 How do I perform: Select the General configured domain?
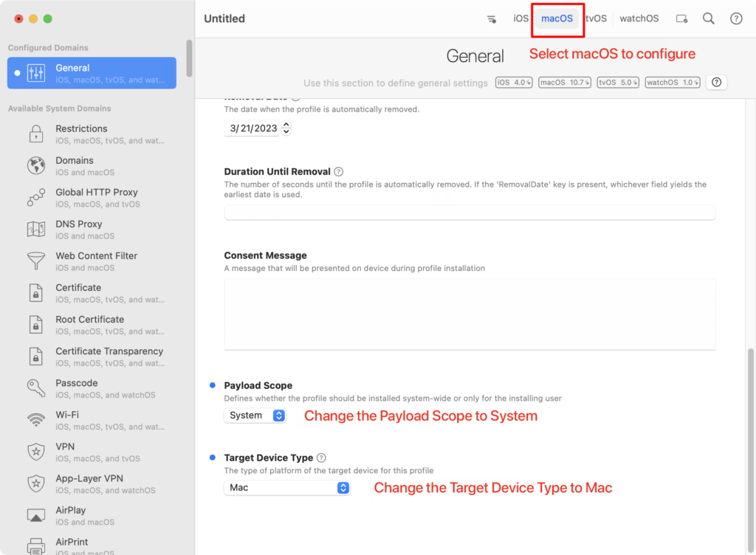(x=92, y=73)
